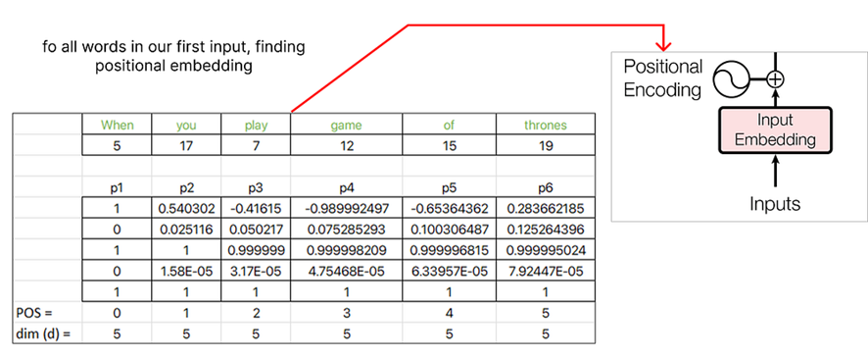
Task: Click the upward arrow above Inputs
Action: pos(775,173)
